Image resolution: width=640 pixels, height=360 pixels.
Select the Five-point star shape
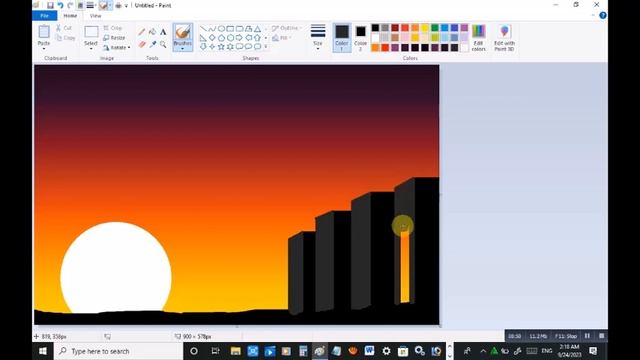click(x=221, y=47)
